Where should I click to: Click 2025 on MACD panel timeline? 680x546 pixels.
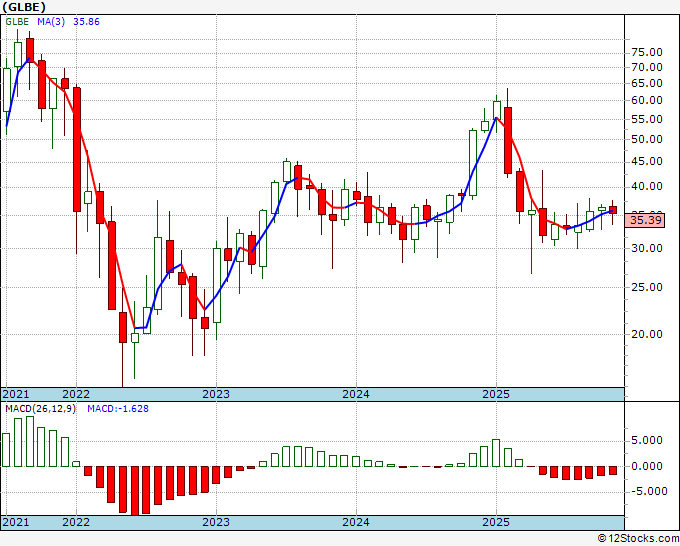(496, 522)
